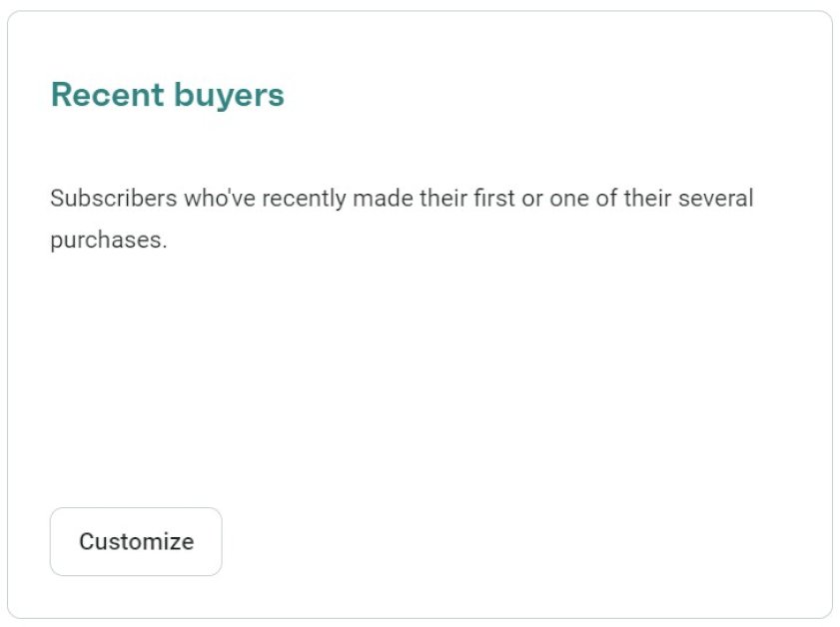The width and height of the screenshot is (840, 627).
Task: Click the Customize button
Action: (136, 541)
